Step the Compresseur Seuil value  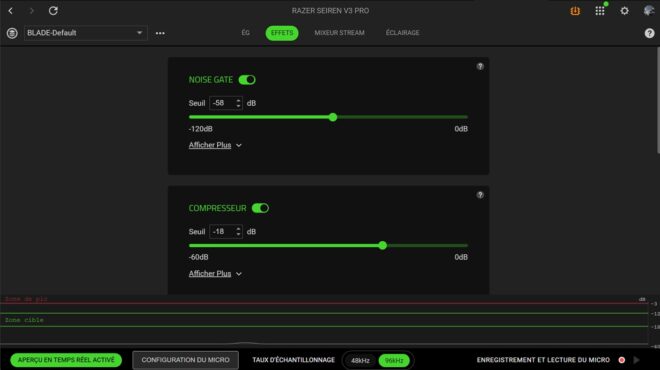point(238,232)
